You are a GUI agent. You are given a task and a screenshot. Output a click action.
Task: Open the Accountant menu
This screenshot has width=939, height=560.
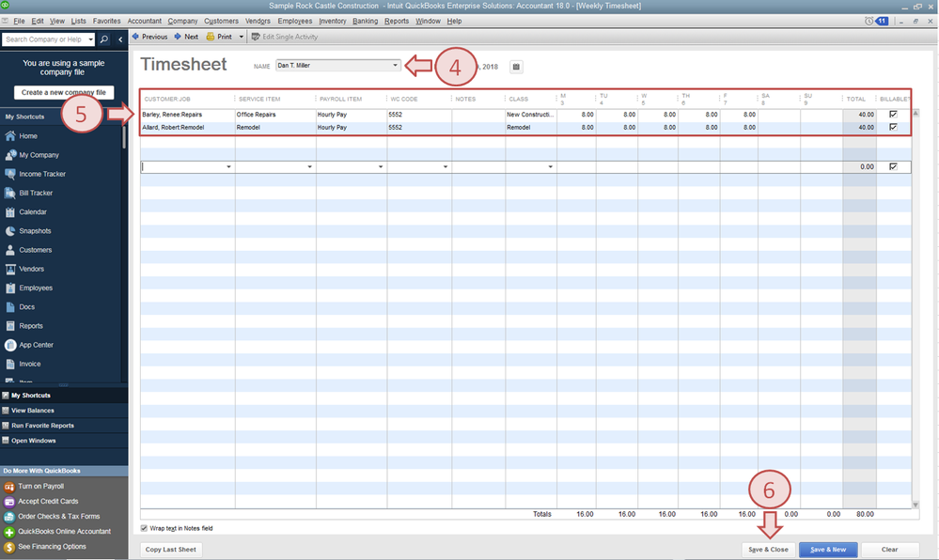pos(145,21)
